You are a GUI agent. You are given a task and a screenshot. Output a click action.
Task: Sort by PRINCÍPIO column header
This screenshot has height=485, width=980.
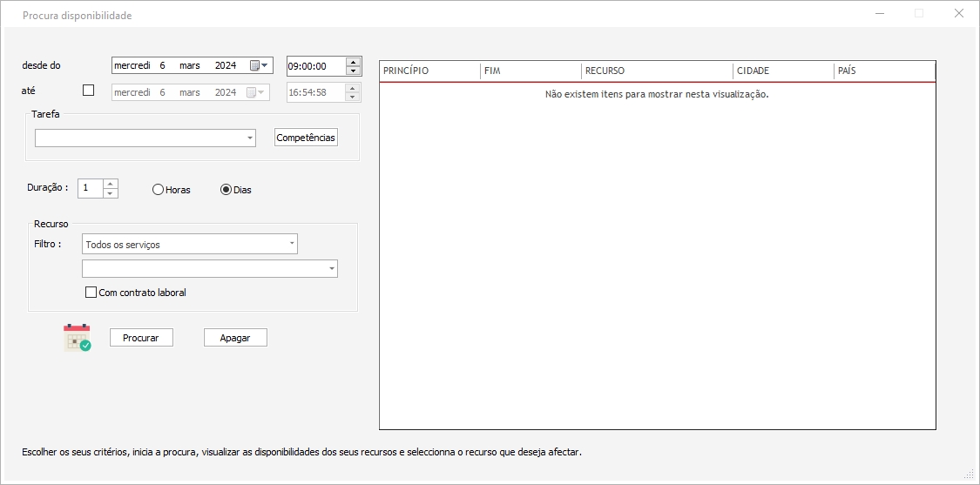tap(430, 71)
